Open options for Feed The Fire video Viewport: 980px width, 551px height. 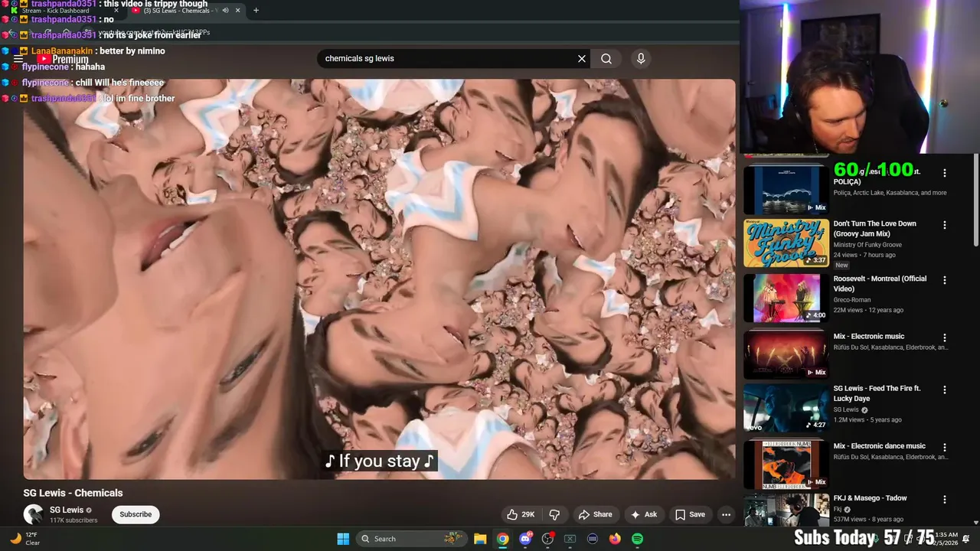tap(944, 390)
